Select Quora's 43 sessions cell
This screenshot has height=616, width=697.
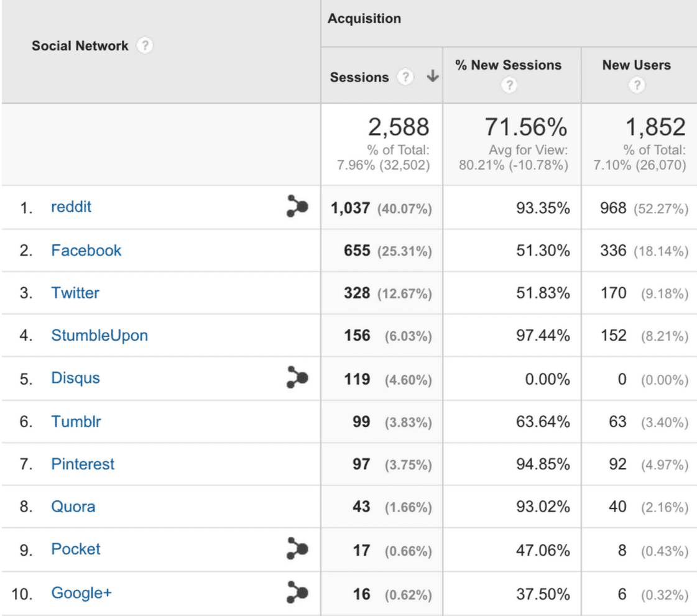click(x=381, y=507)
